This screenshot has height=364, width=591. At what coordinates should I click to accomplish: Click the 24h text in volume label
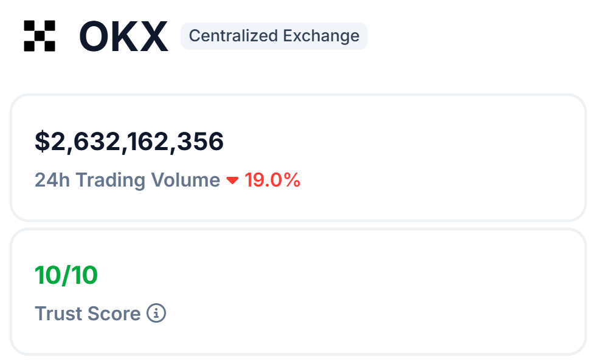point(52,180)
